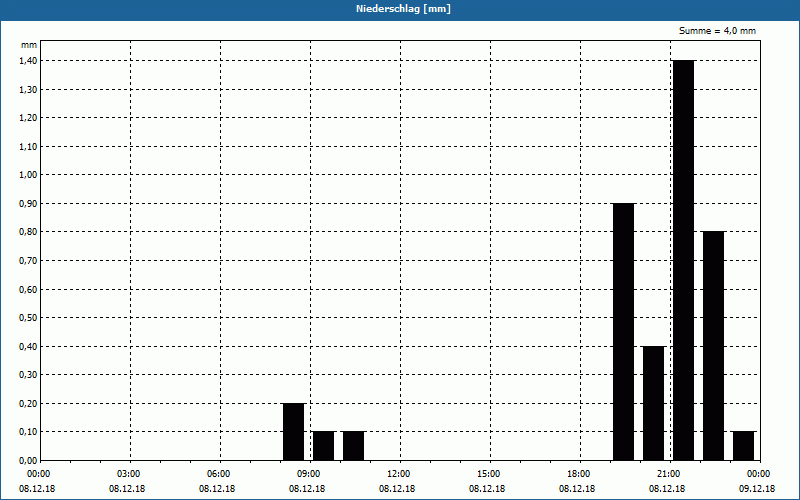The width and height of the screenshot is (800, 500).
Task: Click the 0,80 mm bar after 21:00
Action: (713, 345)
